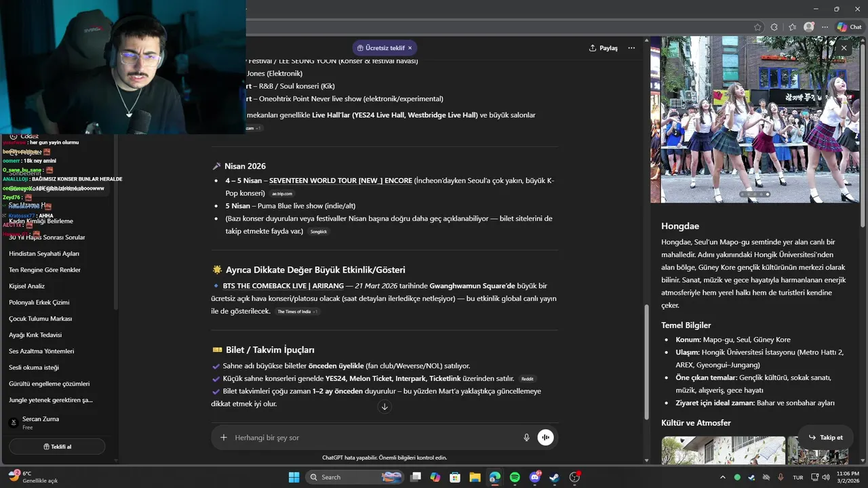This screenshot has height=488, width=868.
Task: Launch Copilot from taskbar
Action: tap(435, 477)
